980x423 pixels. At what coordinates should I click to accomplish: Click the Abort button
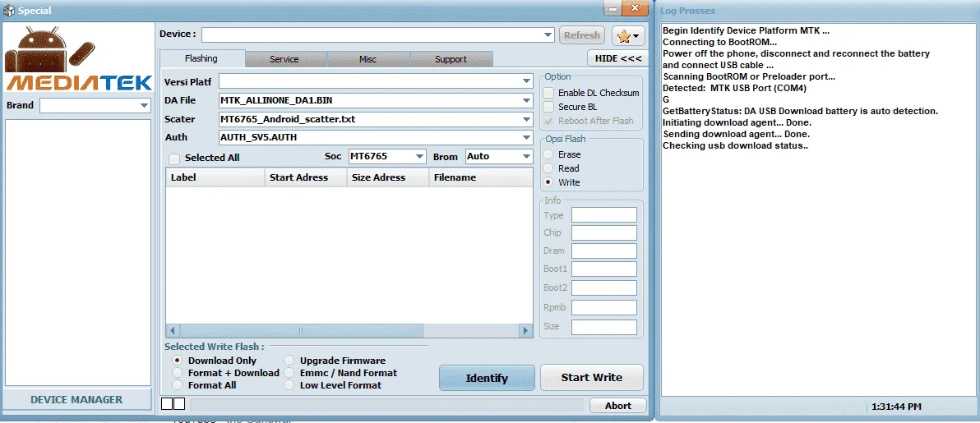pyautogui.click(x=618, y=406)
